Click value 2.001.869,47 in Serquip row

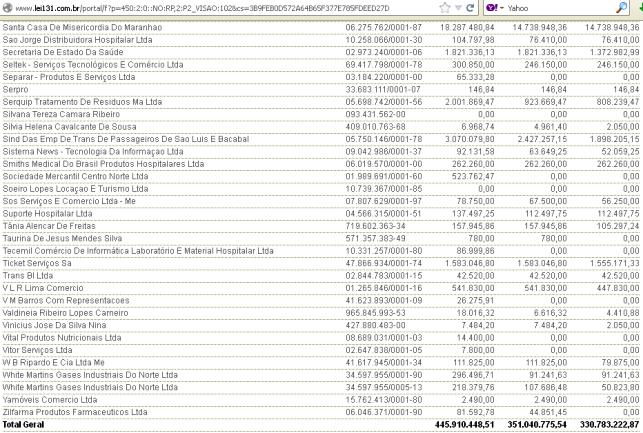point(470,102)
